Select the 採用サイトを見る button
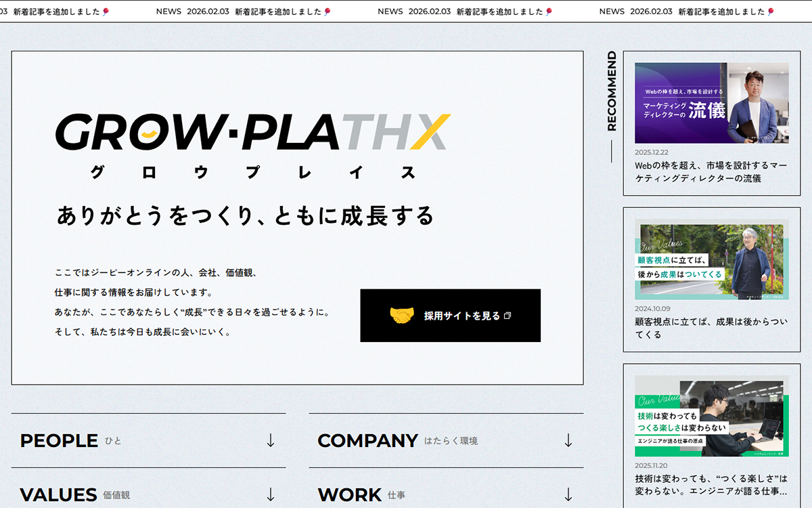Screen dimensions: 812x508 click(x=451, y=315)
